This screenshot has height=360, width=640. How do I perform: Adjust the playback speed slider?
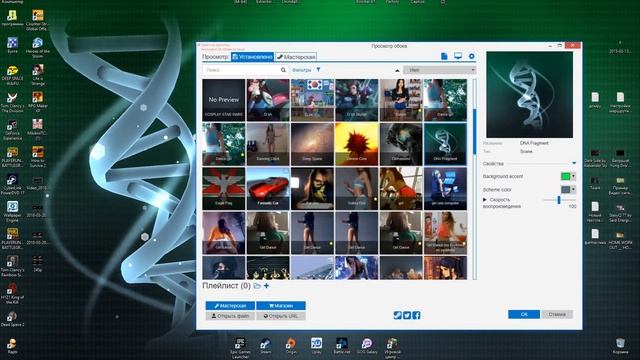(559, 200)
